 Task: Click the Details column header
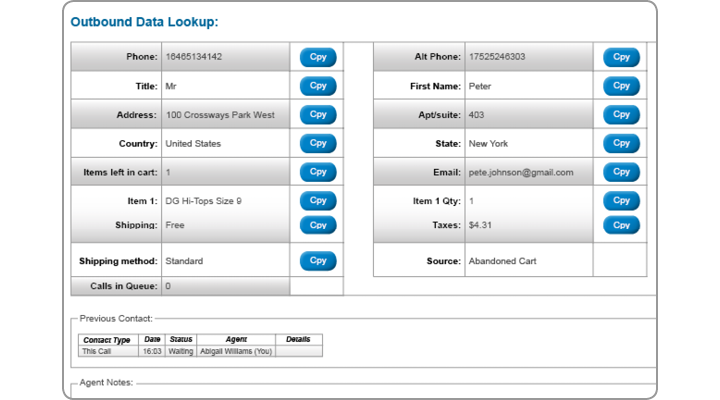298,340
